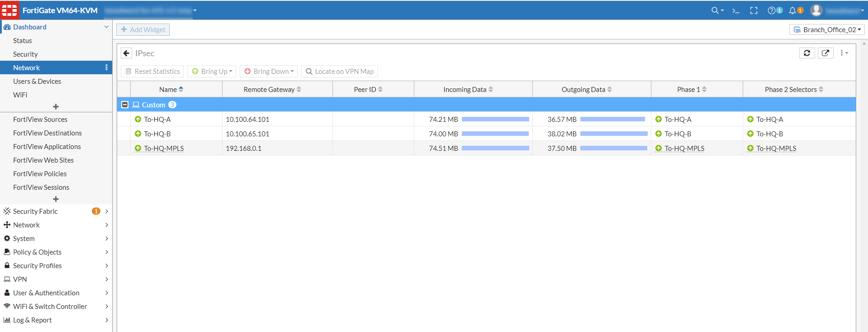The width and height of the screenshot is (868, 332).
Task: Click the Dashboard gauge icon
Action: [x=7, y=27]
